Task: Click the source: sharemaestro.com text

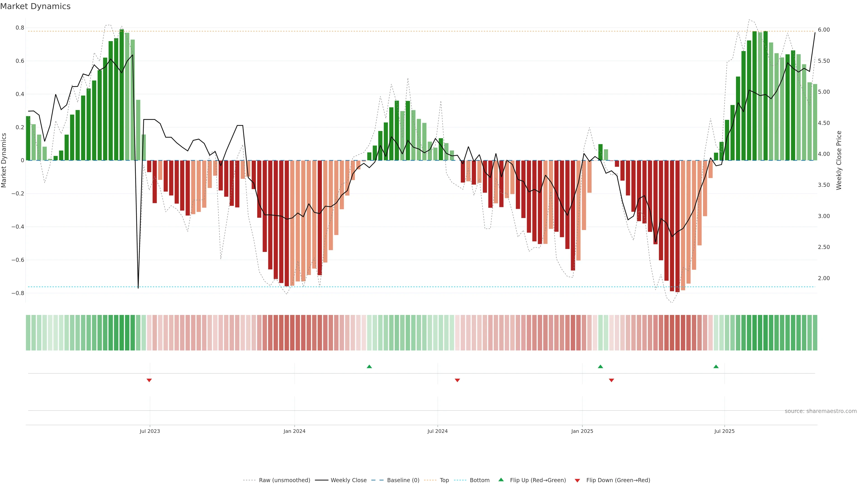Action: point(821,411)
